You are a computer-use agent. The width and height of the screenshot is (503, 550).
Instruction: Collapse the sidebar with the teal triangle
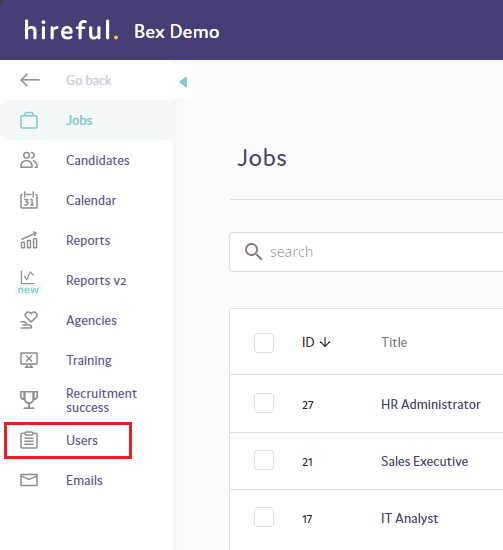pos(183,82)
